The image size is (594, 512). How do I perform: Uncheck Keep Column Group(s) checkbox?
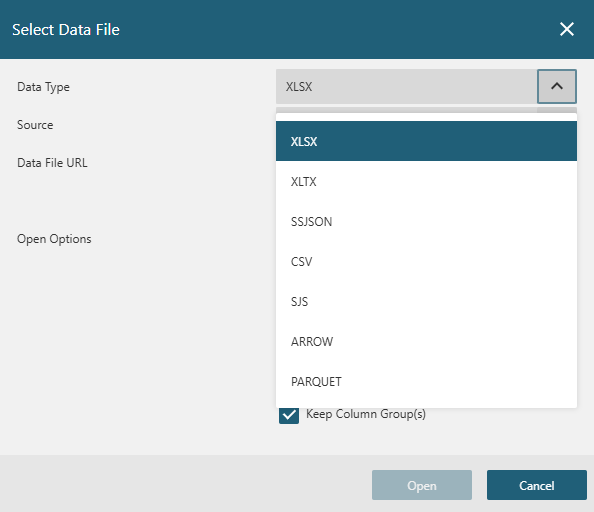pos(289,414)
